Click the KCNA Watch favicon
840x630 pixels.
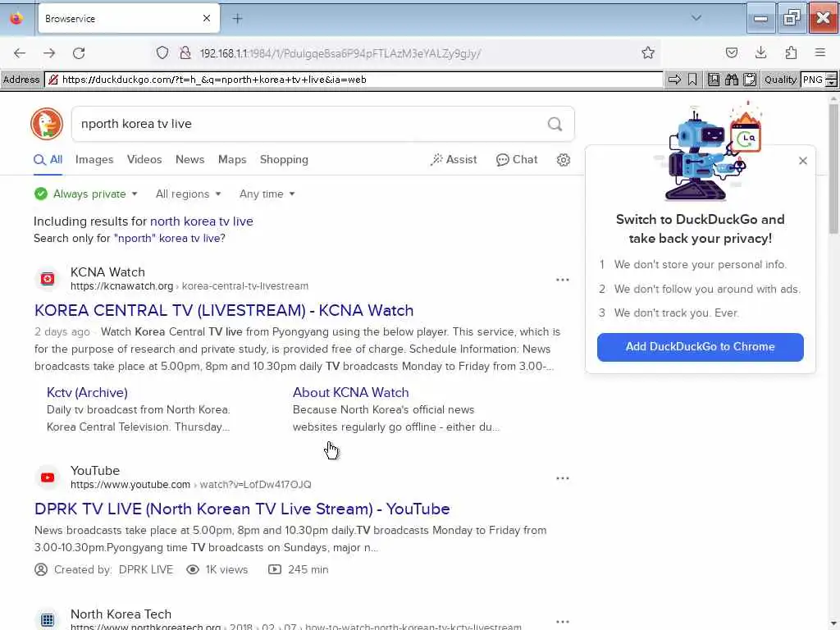click(48, 279)
